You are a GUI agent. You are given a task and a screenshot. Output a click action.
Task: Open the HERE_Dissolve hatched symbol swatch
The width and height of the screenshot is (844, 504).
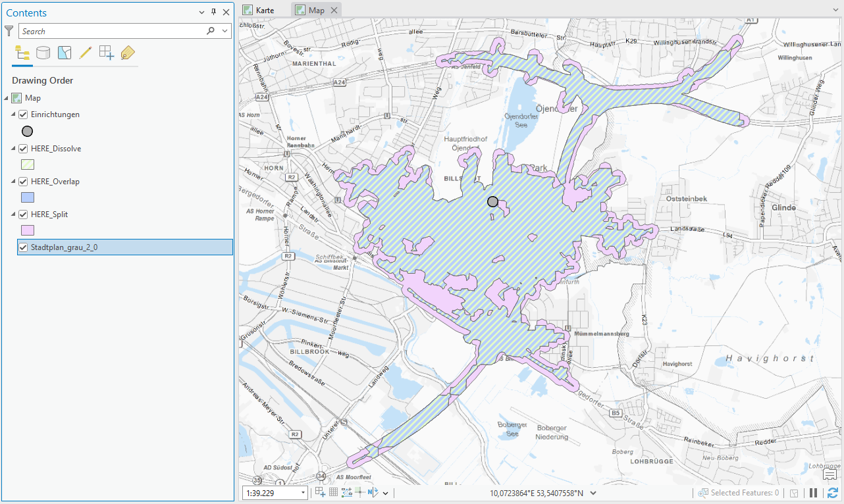(x=28, y=164)
